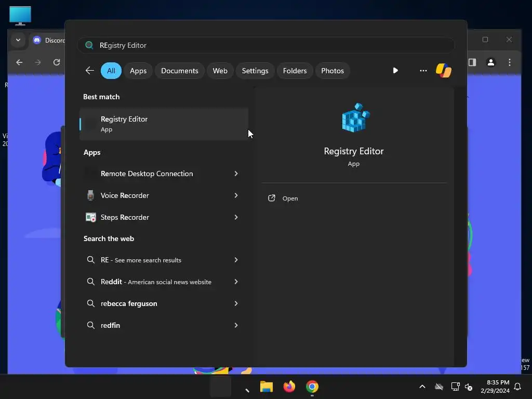This screenshot has height=399, width=532.
Task: Click the Voice Recorder app icon
Action: click(90, 195)
